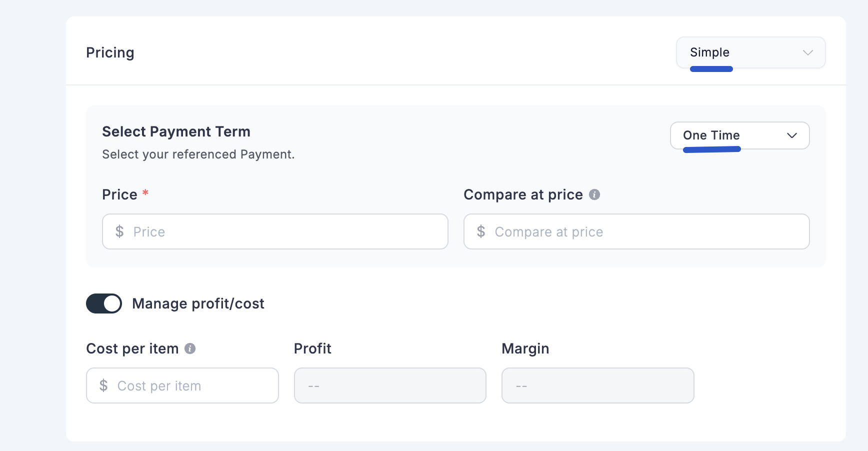Screen dimensions: 868x451
Task: Open the One Time payment term dropdown
Action: [x=739, y=135]
